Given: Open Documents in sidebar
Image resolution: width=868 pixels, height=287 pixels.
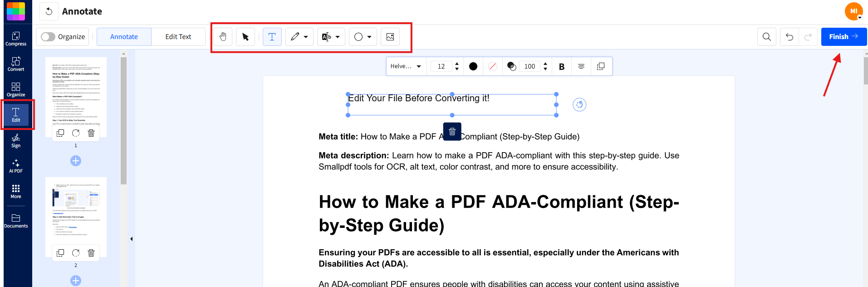Looking at the screenshot, I should tap(16, 221).
